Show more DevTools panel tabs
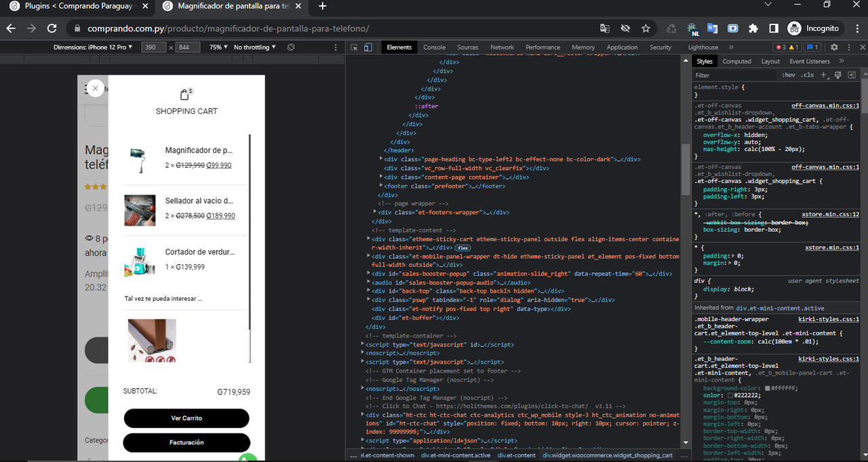 click(x=731, y=47)
